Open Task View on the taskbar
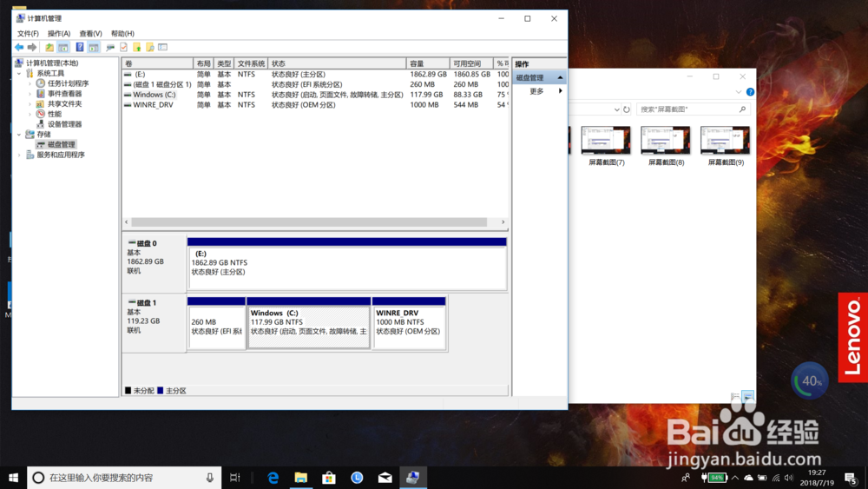The image size is (868, 489). click(x=234, y=478)
